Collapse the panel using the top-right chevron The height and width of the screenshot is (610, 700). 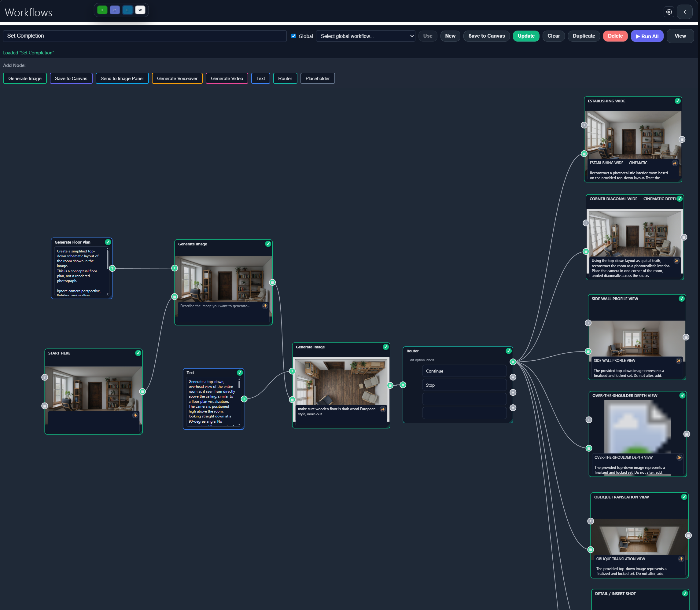coord(685,12)
